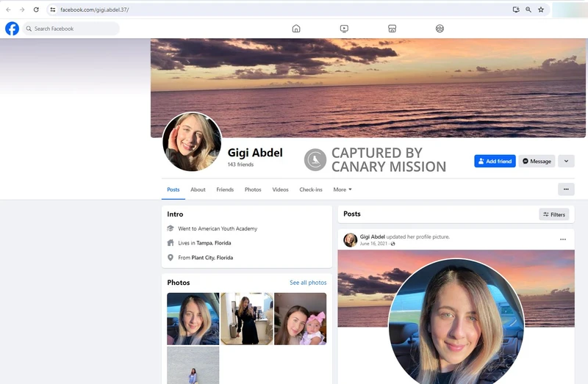Expand the More tab dropdown
The height and width of the screenshot is (384, 588).
click(x=343, y=189)
